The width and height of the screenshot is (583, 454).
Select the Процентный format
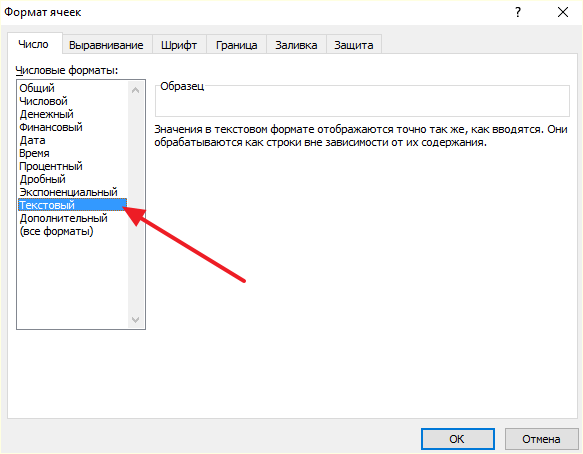(51, 166)
